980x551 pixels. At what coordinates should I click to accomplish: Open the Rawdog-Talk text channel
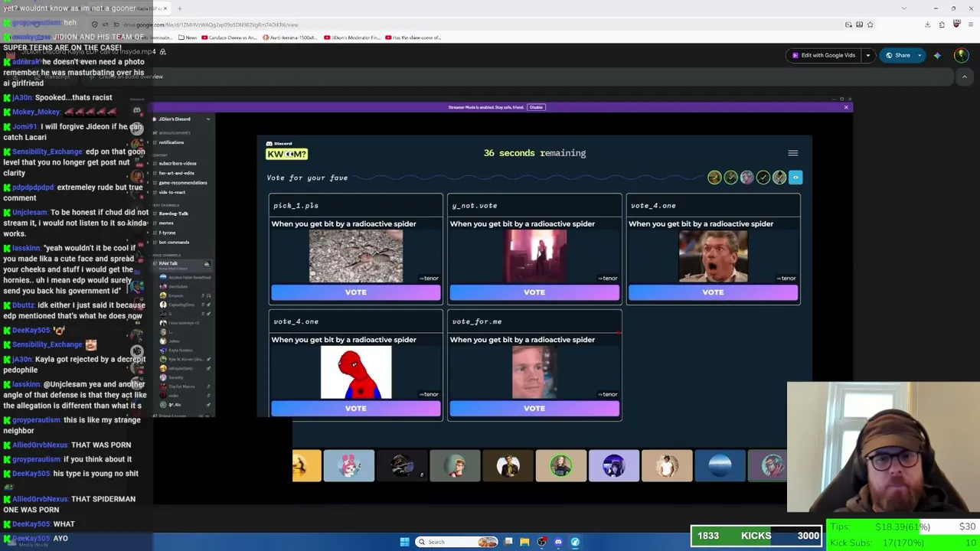click(x=172, y=214)
